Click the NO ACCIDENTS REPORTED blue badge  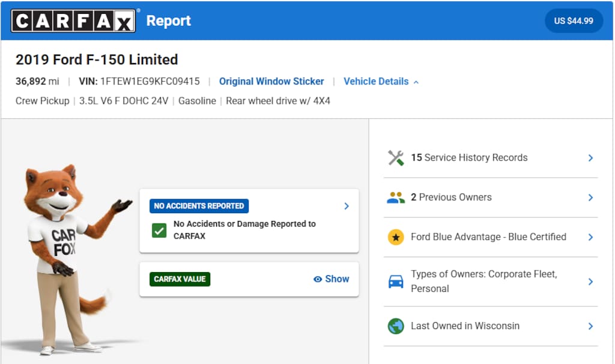[199, 206]
